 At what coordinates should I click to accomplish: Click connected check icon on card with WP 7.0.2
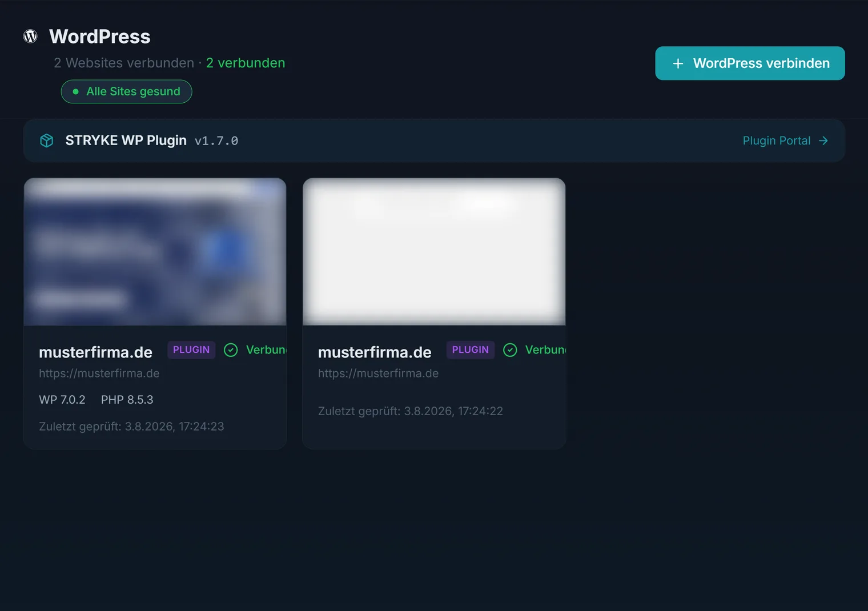231,350
